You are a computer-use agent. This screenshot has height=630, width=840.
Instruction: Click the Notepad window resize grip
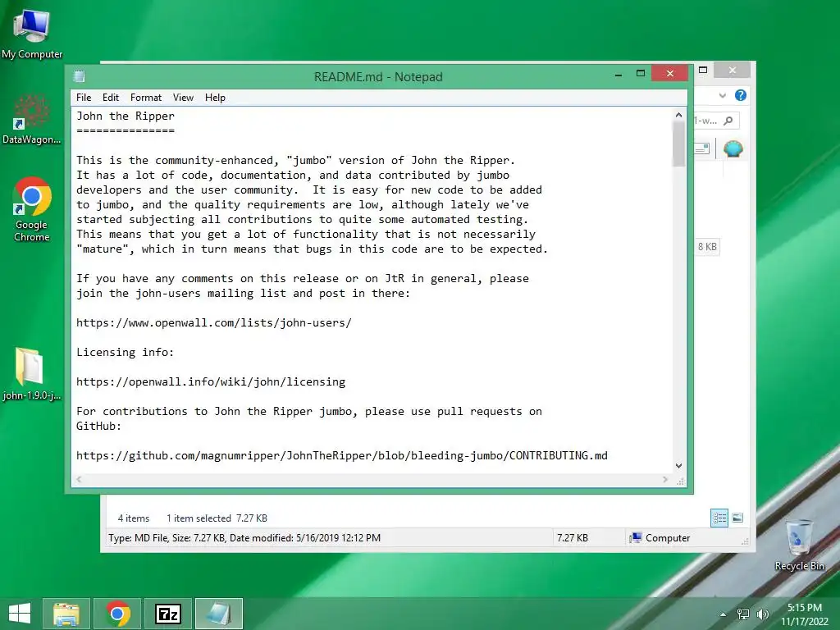tap(680, 481)
